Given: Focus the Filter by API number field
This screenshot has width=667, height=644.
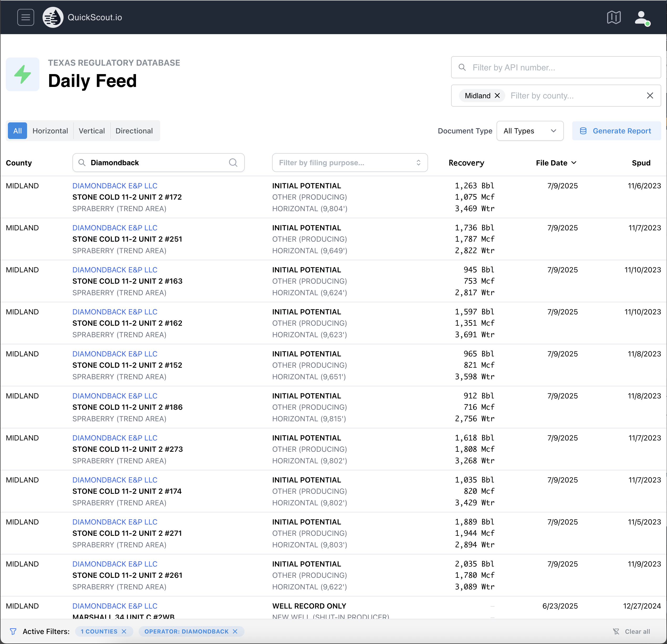Looking at the screenshot, I should [556, 67].
